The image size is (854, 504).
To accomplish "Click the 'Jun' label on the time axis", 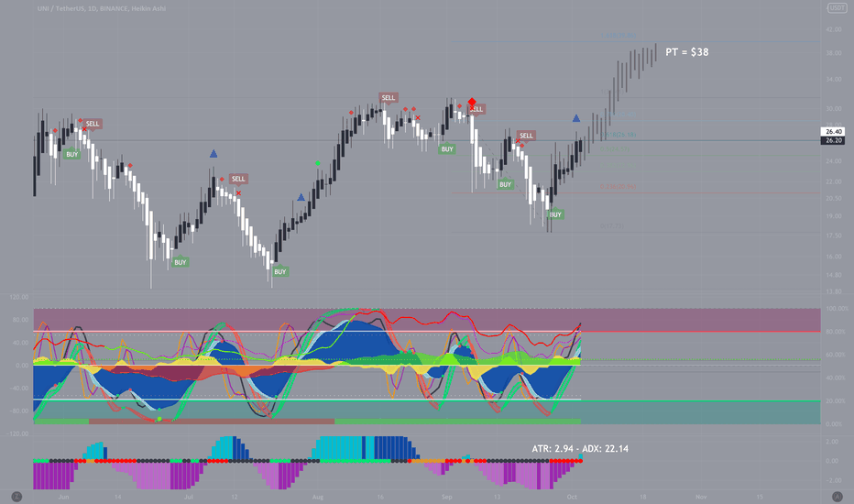I will pyautogui.click(x=63, y=497).
